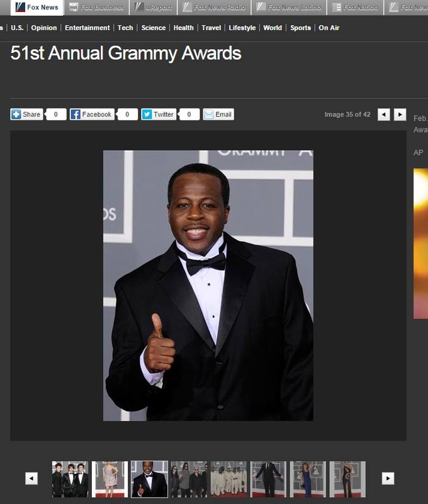Open thumbnail of woman in blue dress
The width and height of the screenshot is (428, 504).
(x=308, y=479)
